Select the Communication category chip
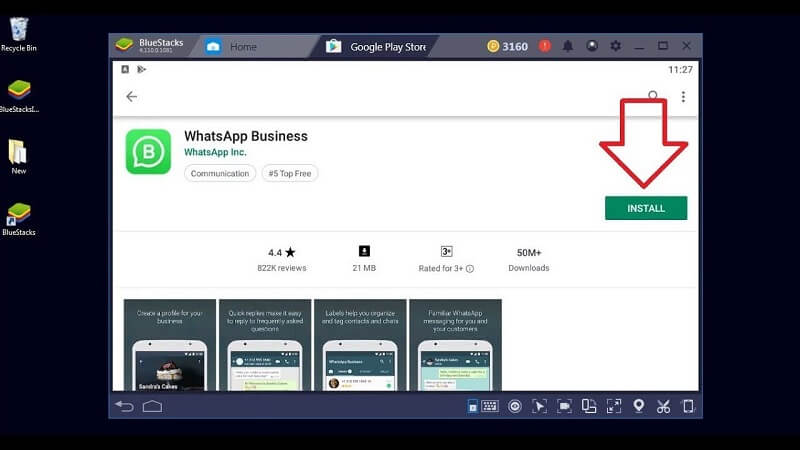Screen dimensions: 800x450 [x=220, y=173]
